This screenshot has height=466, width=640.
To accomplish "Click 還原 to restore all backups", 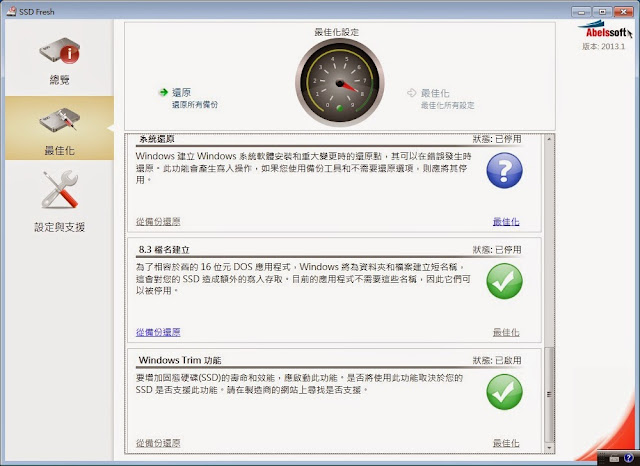I will [181, 93].
